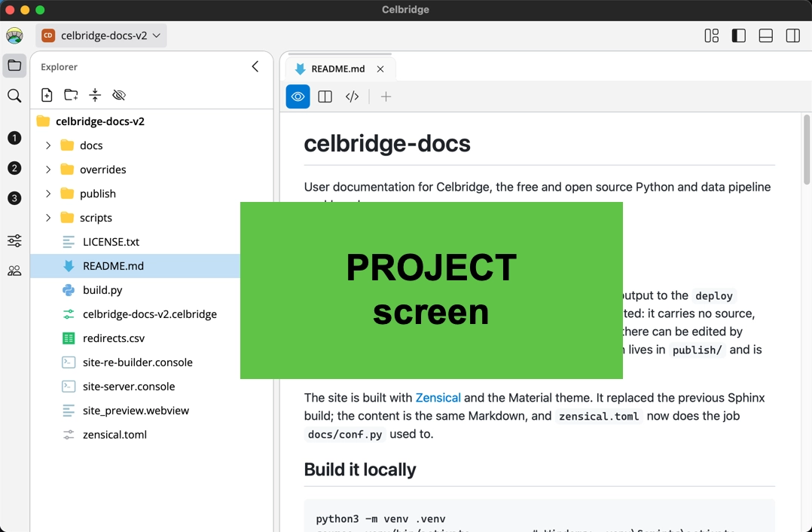
Task: Click the docs/conf.py inline code
Action: click(345, 434)
